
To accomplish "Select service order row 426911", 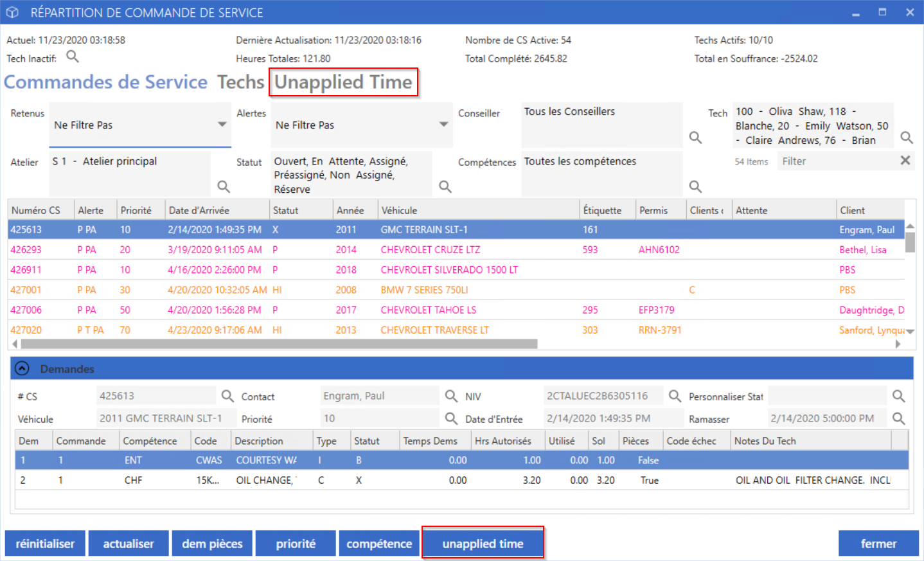I will [x=456, y=270].
